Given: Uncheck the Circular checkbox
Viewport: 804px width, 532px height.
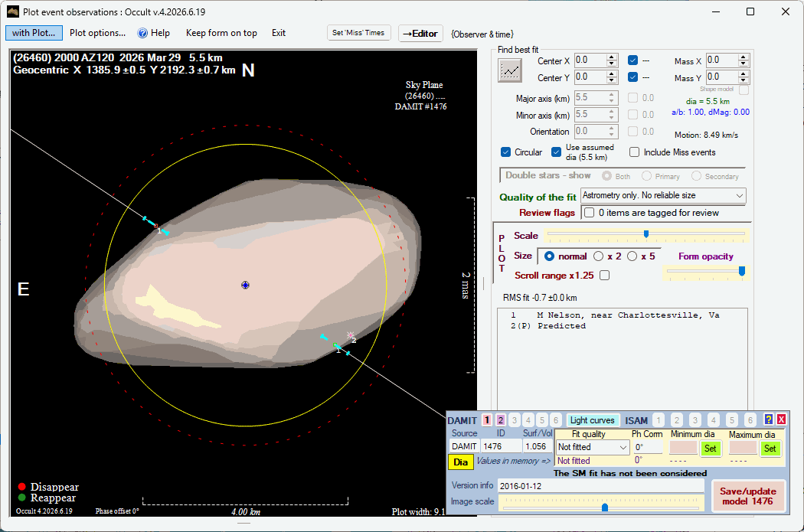Looking at the screenshot, I should [x=505, y=152].
